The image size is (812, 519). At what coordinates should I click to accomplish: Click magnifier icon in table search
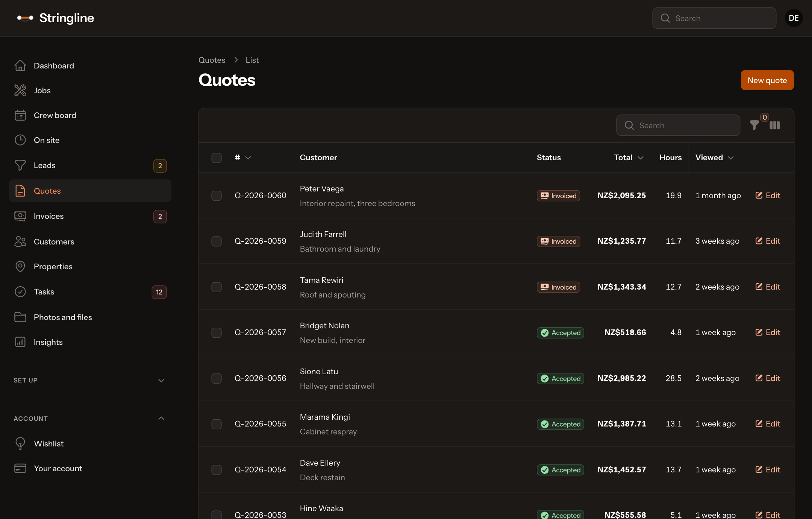[x=629, y=125]
